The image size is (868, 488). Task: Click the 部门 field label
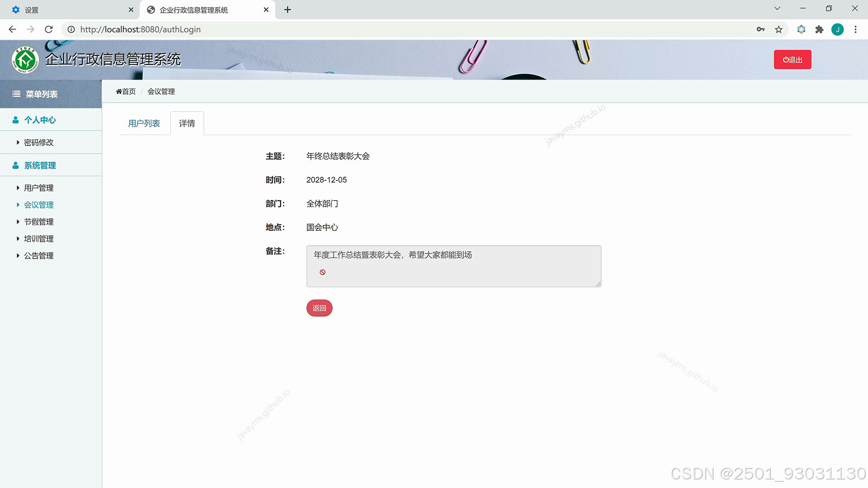click(x=275, y=204)
